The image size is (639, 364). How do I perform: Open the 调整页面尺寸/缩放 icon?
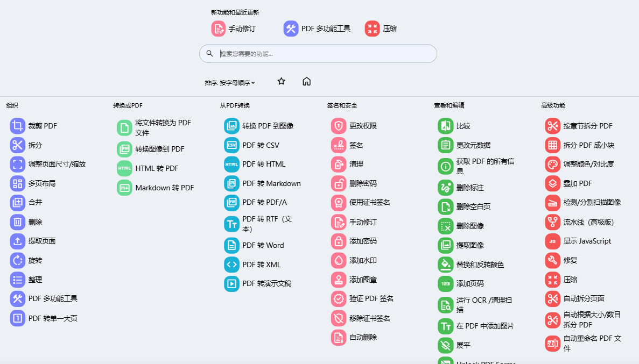tap(18, 164)
